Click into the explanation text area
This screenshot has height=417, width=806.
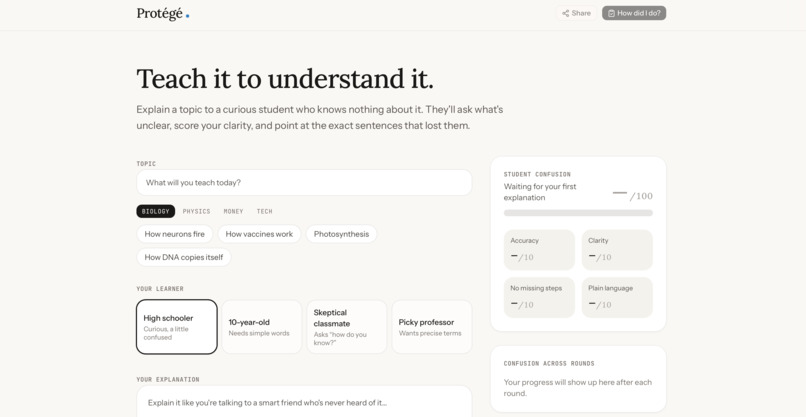coord(304,402)
